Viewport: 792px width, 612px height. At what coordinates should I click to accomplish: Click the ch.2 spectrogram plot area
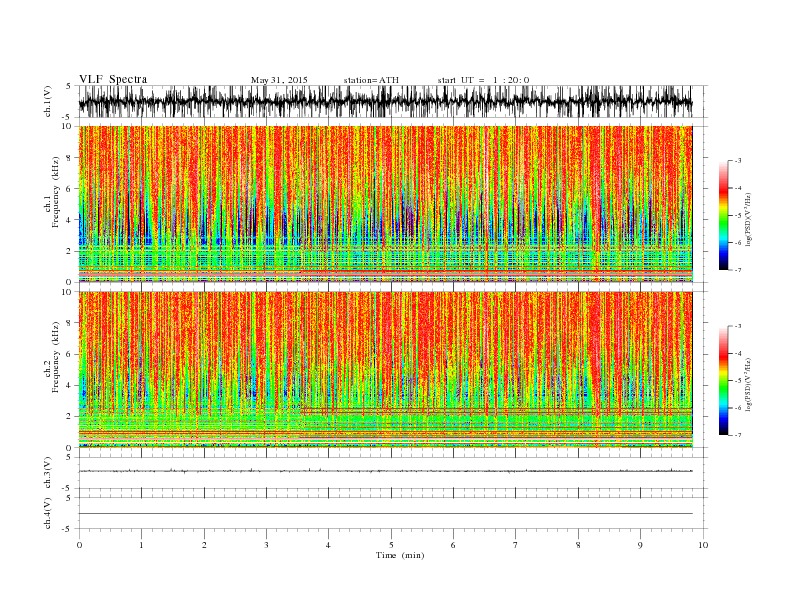click(x=385, y=370)
